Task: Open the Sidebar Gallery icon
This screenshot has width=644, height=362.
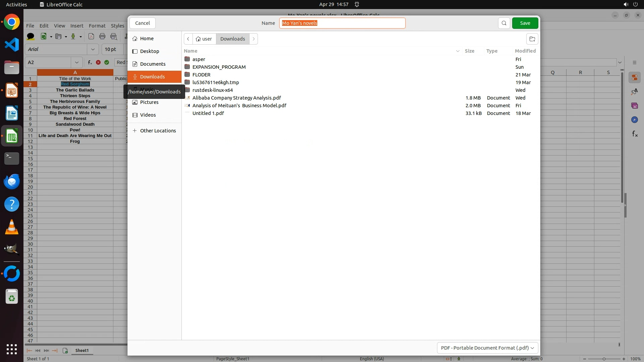Action: pyautogui.click(x=635, y=106)
